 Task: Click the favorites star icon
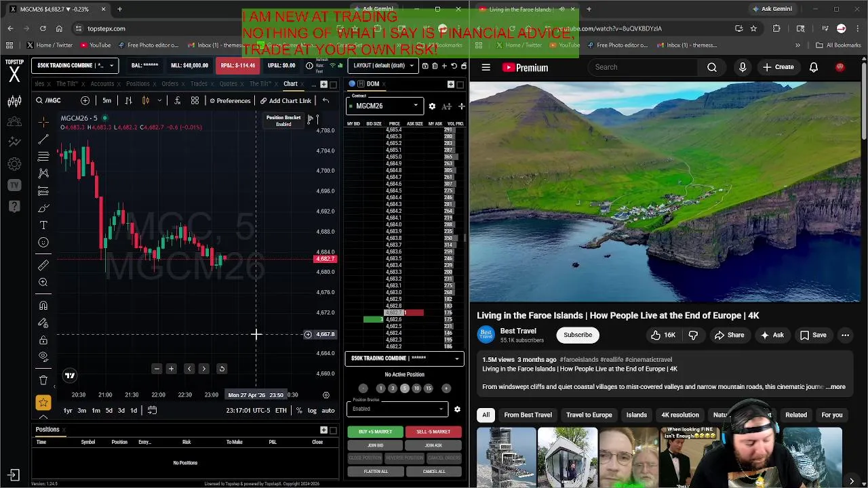click(43, 403)
